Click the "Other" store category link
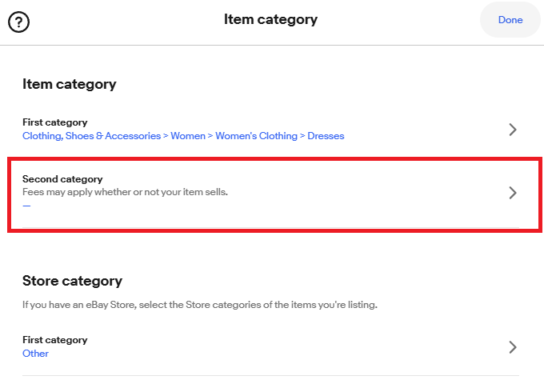 [x=35, y=354]
